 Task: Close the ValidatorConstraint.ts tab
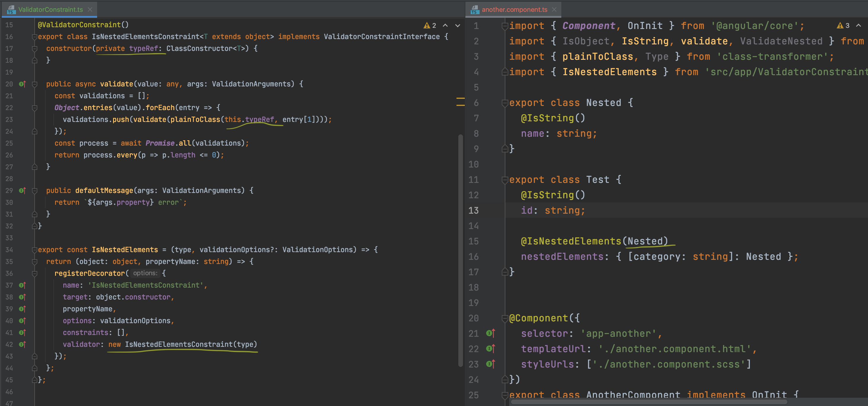tap(90, 9)
